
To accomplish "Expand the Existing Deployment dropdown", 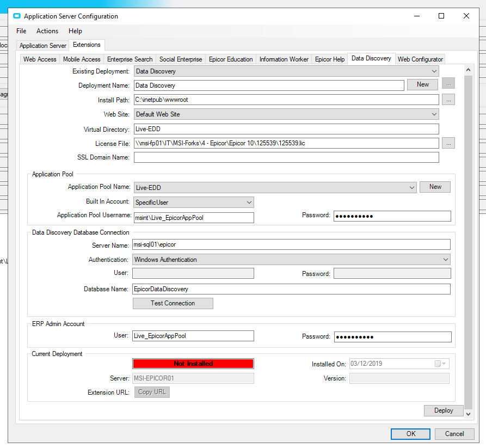I will point(286,71).
